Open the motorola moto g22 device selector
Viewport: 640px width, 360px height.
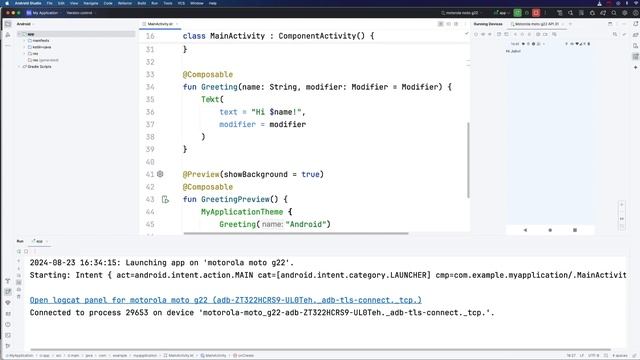click(462, 13)
